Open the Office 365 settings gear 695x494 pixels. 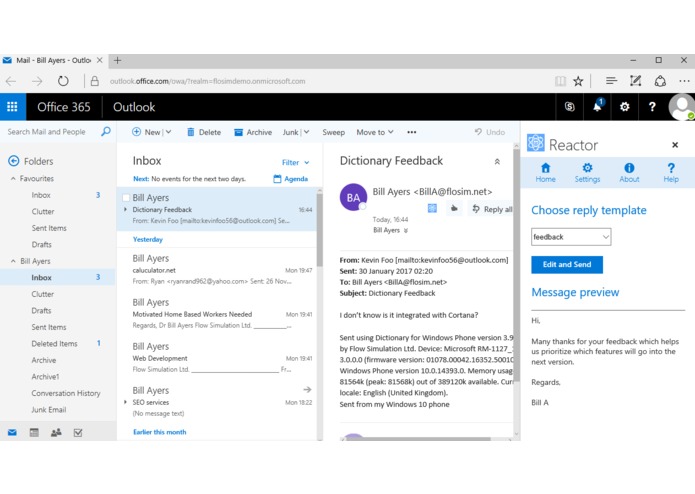click(625, 107)
